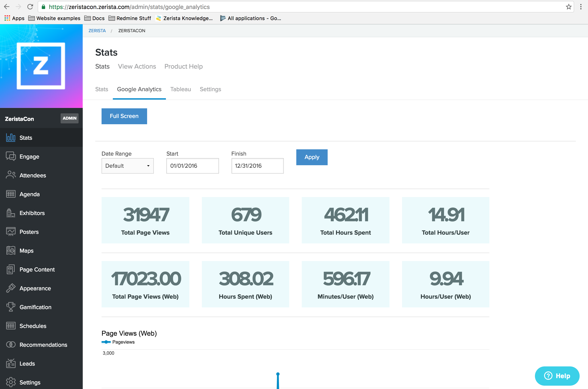The width and height of the screenshot is (588, 389).
Task: Open the Settings tab under Stats
Action: (x=210, y=89)
